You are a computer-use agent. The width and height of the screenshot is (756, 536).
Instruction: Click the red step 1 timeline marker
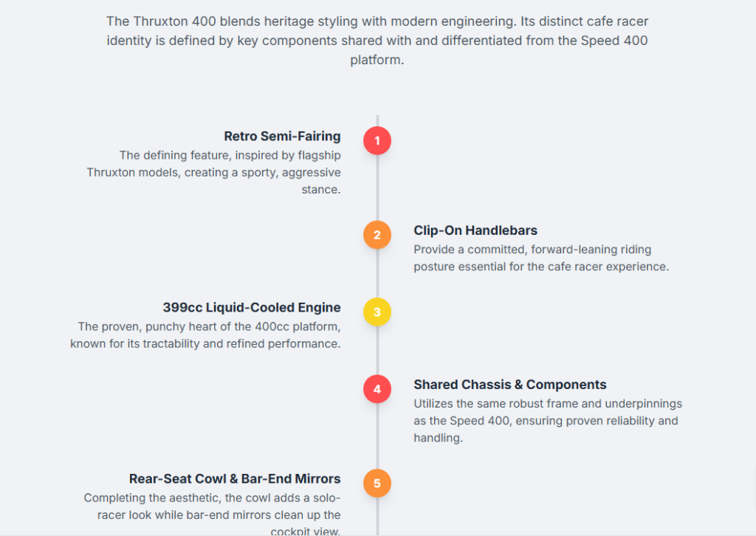point(377,140)
